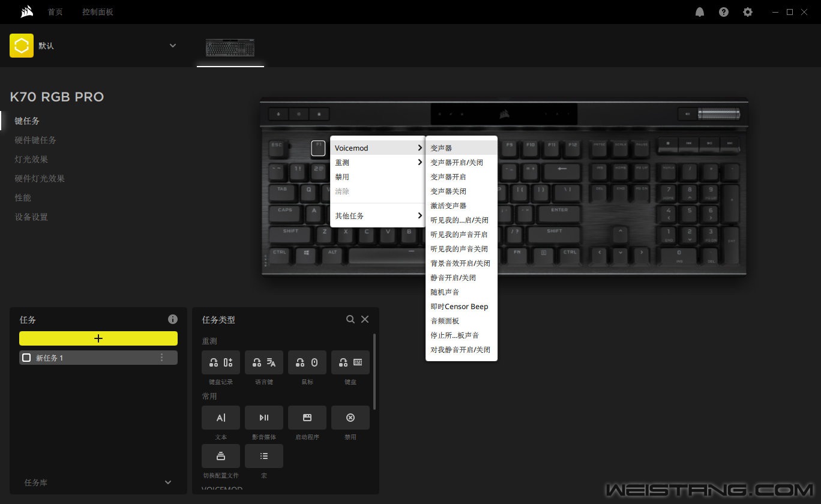Image resolution: width=821 pixels, height=504 pixels.
Task: Open the notifications bell icon
Action: click(x=700, y=12)
